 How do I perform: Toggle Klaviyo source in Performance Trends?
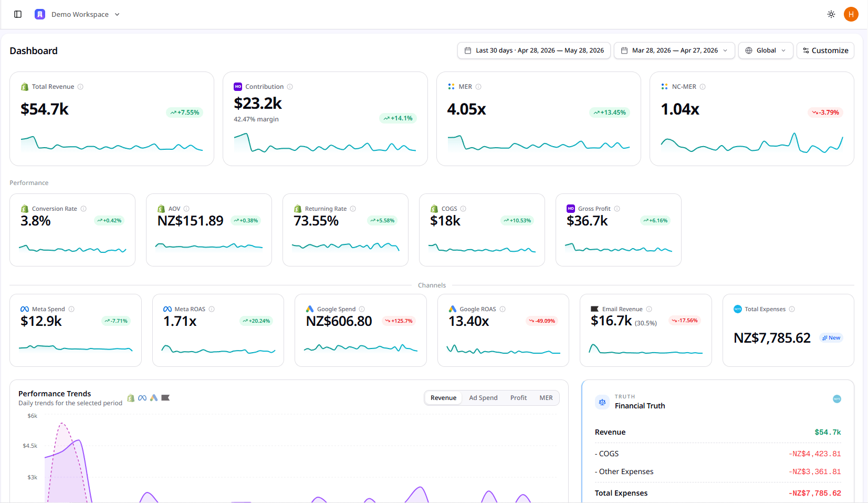pos(165,398)
